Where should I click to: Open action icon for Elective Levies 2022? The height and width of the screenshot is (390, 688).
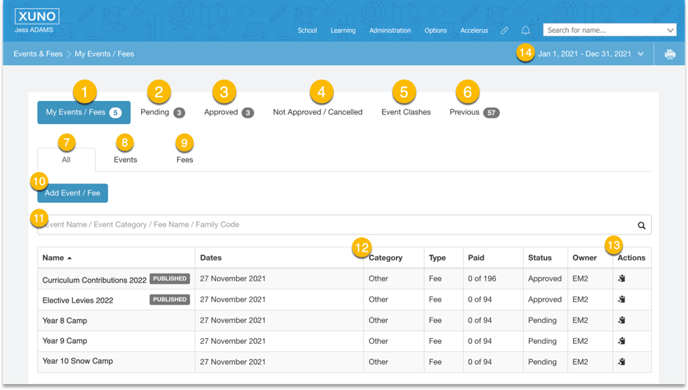621,300
